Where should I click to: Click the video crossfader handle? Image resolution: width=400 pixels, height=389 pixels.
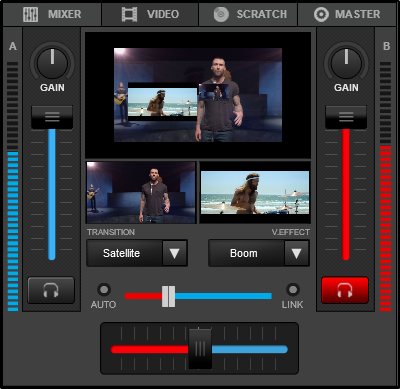(168, 296)
